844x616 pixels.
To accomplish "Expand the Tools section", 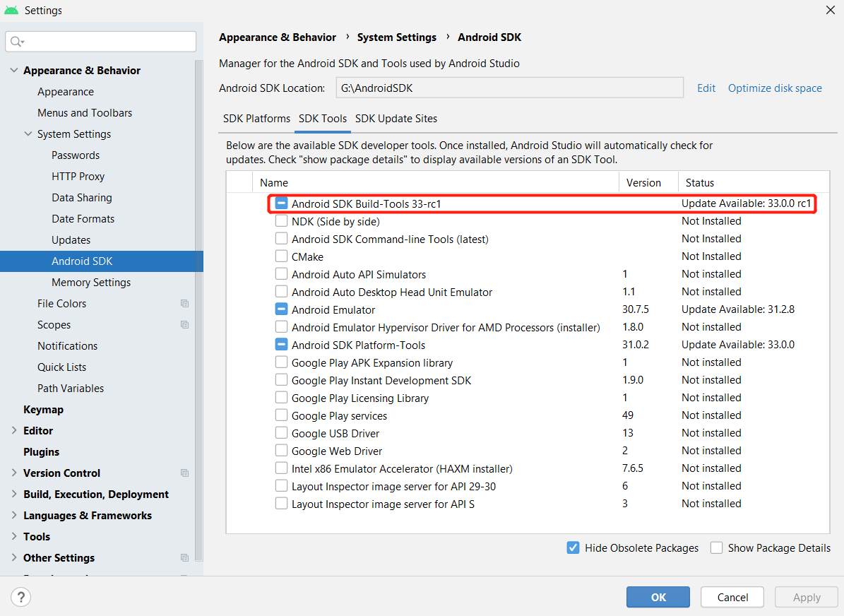I will (14, 536).
